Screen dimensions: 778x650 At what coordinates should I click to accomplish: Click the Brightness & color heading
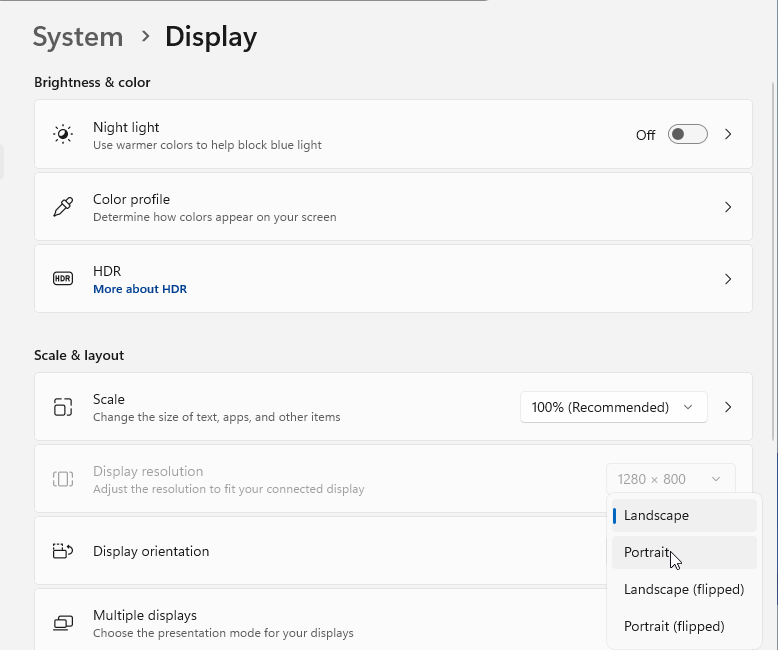coord(92,82)
